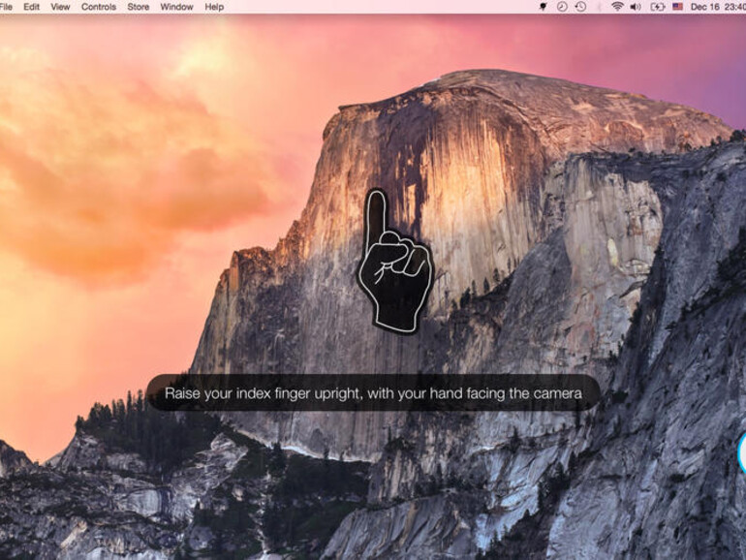The width and height of the screenshot is (746, 560).
Task: Open the File menu
Action: point(6,7)
